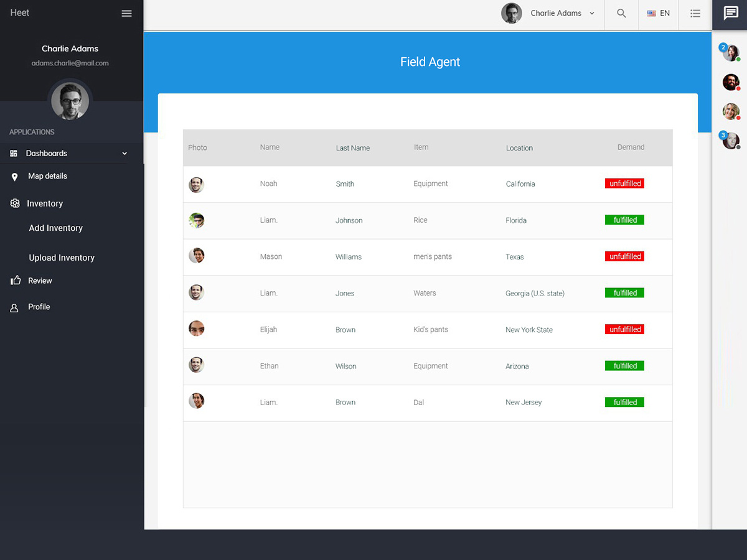Open the EN language selector
The width and height of the screenshot is (747, 560).
click(658, 13)
